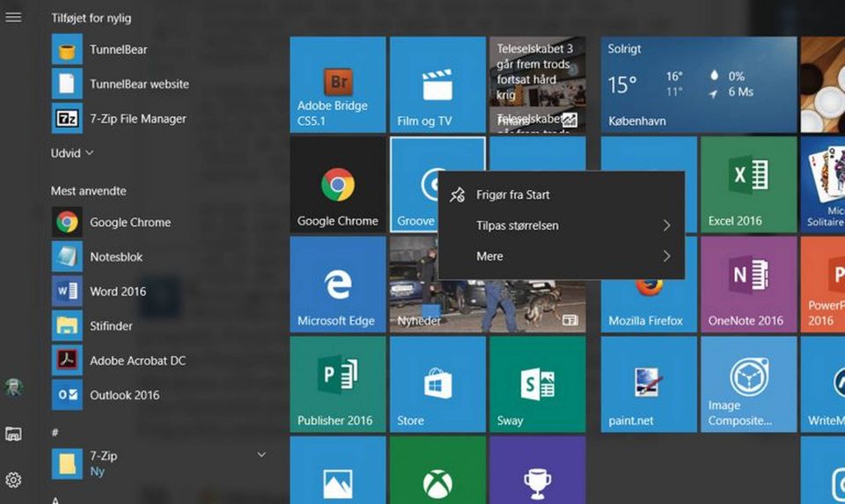Open the Microsoft Edge tile

pyautogui.click(x=338, y=285)
